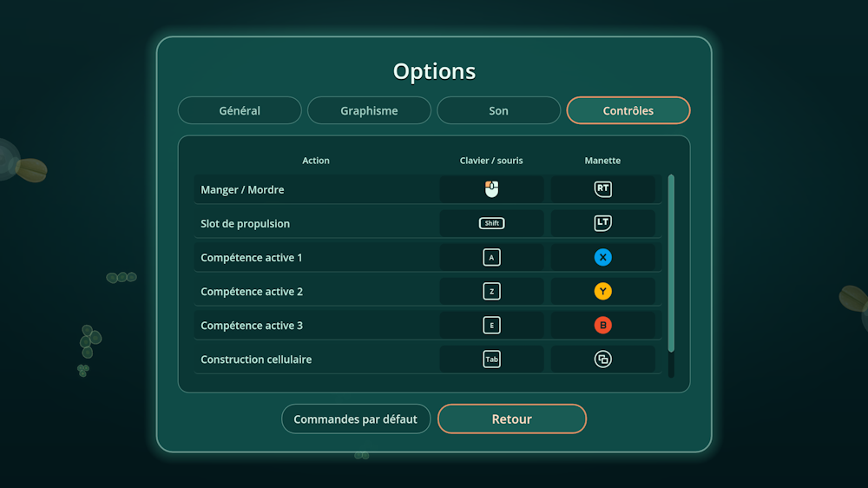
Task: Go to the Son tab
Action: [499, 110]
